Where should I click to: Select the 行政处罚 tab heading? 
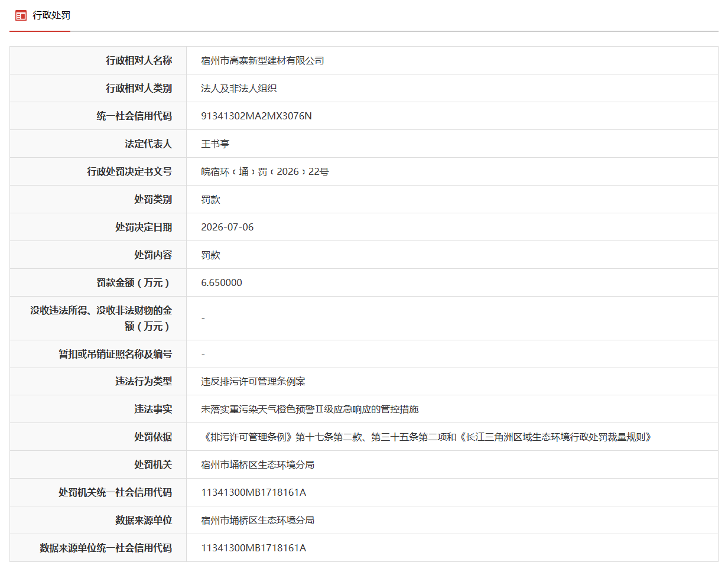click(x=51, y=15)
